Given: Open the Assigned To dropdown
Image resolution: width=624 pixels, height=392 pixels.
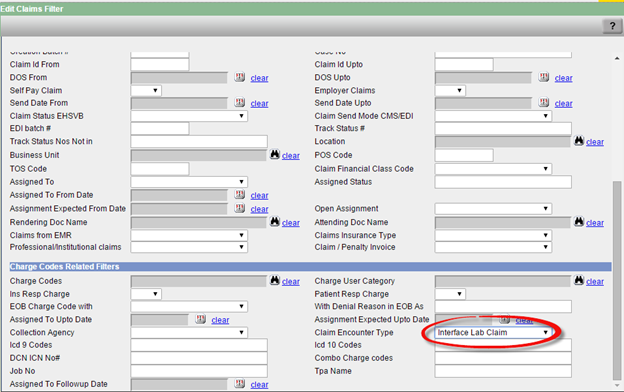Looking at the screenshot, I should pos(189,182).
